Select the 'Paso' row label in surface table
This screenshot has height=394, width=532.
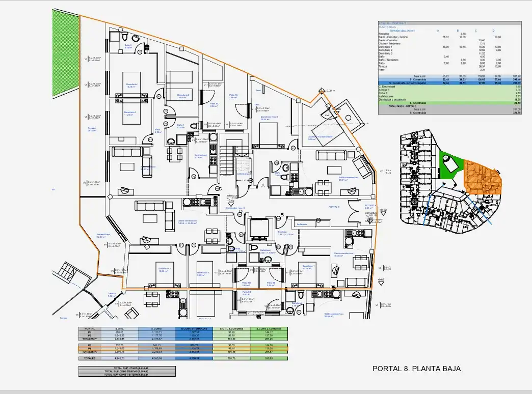(x=382, y=70)
